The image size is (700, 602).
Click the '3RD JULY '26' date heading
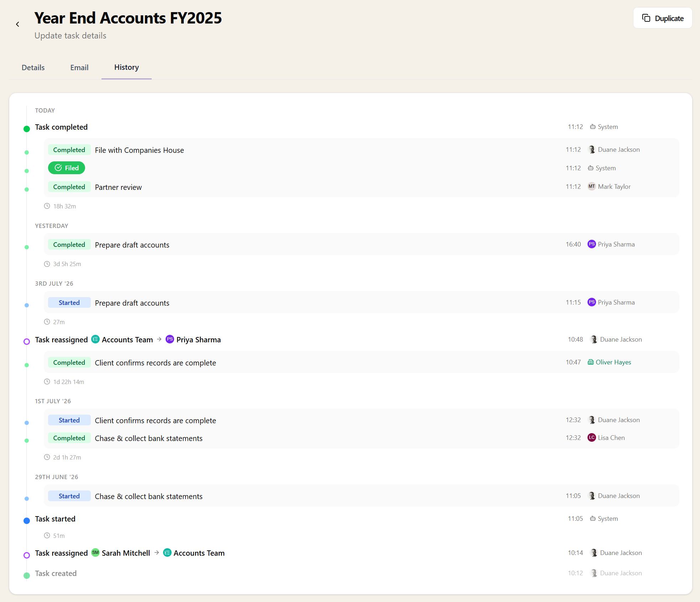(54, 284)
